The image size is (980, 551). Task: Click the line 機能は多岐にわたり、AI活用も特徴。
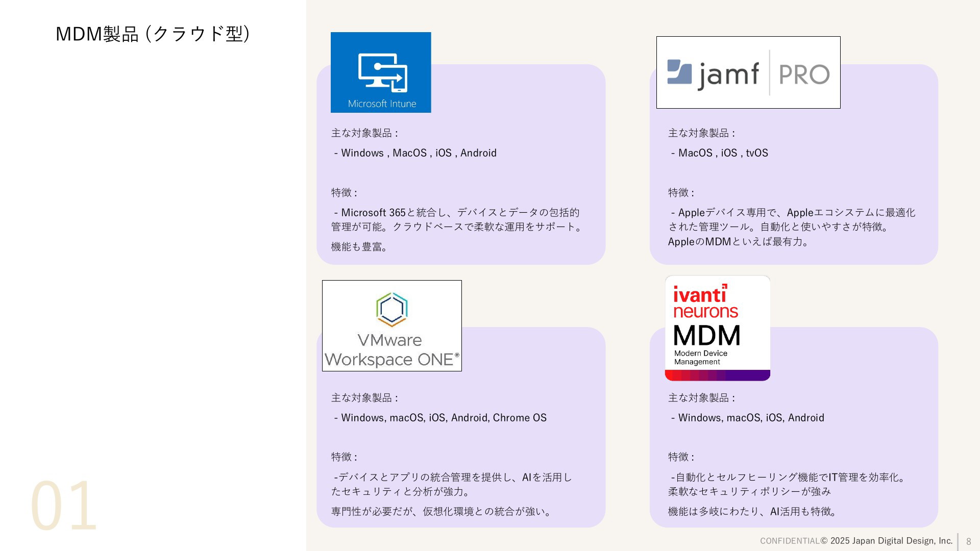[x=754, y=512]
